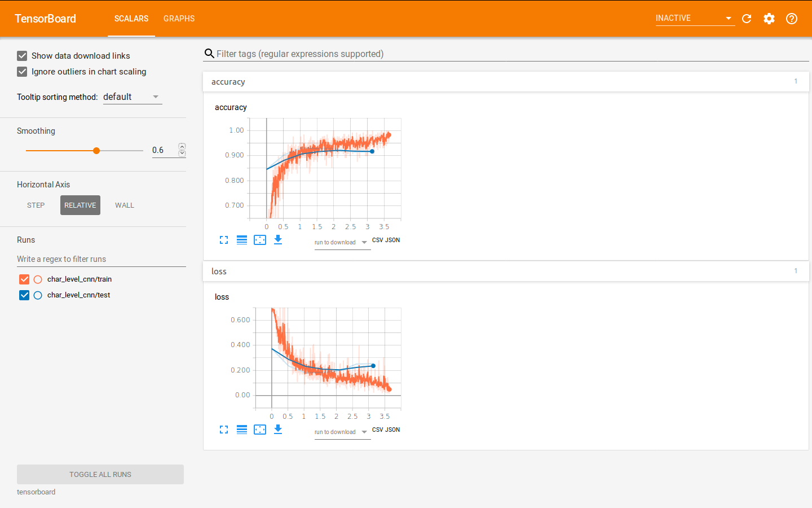Click the accuracy chart plot area
Image resolution: width=812 pixels, height=508 pixels.
click(325, 168)
